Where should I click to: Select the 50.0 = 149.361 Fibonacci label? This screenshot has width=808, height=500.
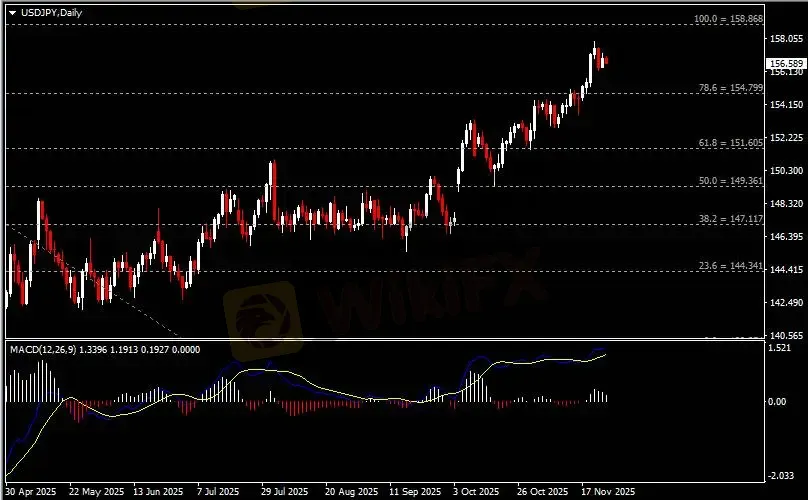(x=731, y=181)
